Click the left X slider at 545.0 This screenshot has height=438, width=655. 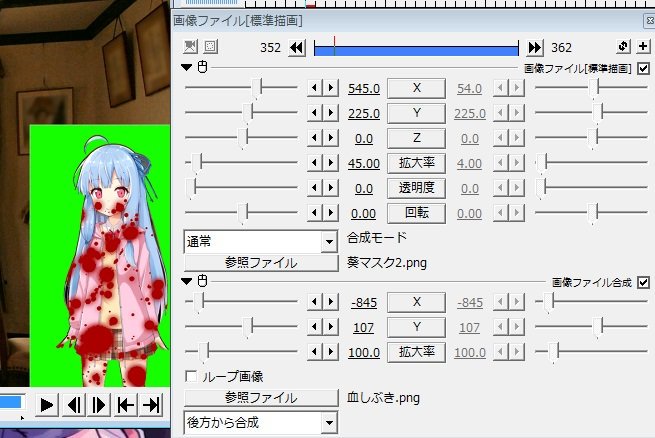241,88
